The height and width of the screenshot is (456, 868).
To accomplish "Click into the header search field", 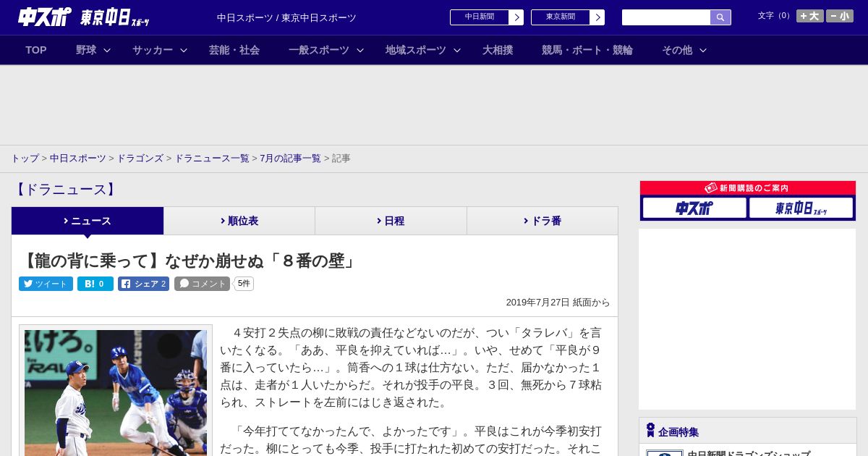I will tap(665, 17).
